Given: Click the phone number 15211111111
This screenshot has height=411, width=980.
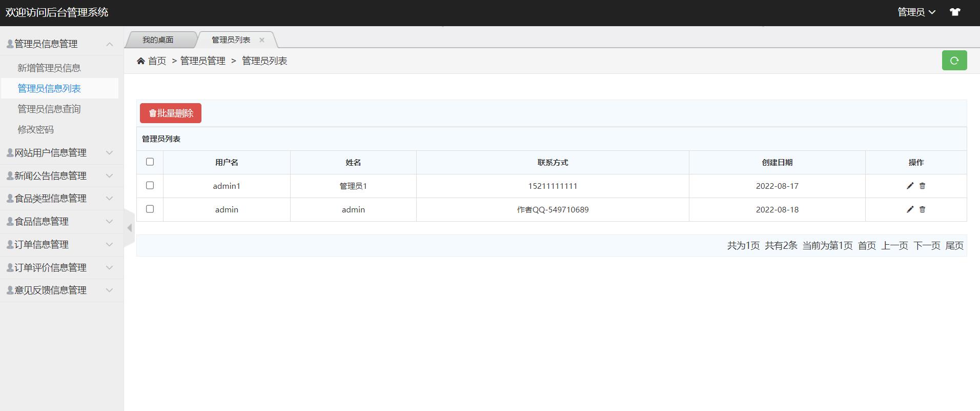Looking at the screenshot, I should pyautogui.click(x=553, y=186).
